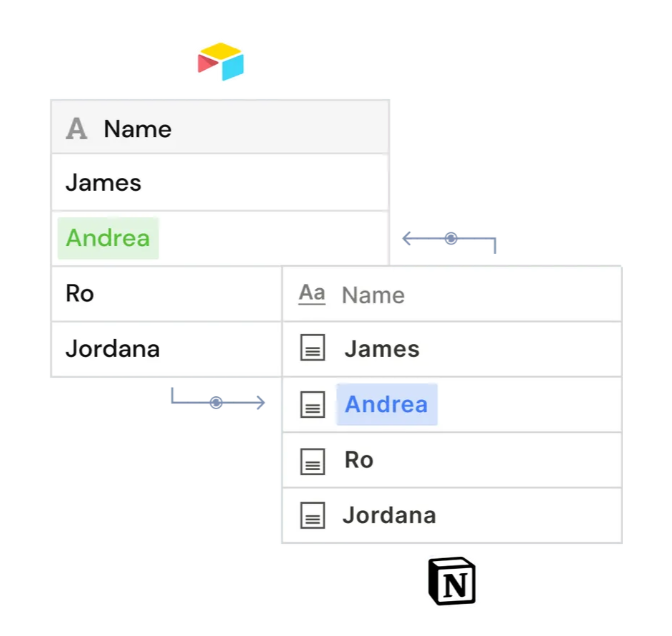Click the Airtable logo icon
Screen dimensions: 672x636
click(221, 62)
